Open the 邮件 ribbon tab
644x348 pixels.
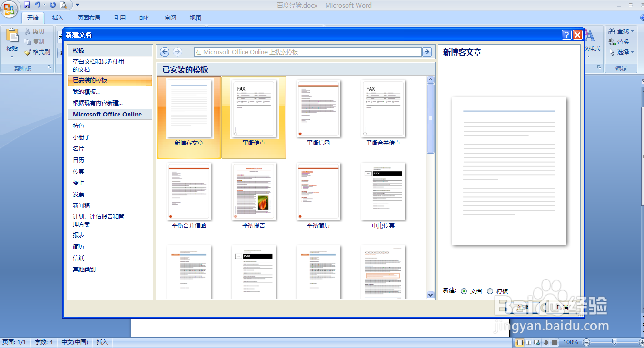tap(145, 18)
